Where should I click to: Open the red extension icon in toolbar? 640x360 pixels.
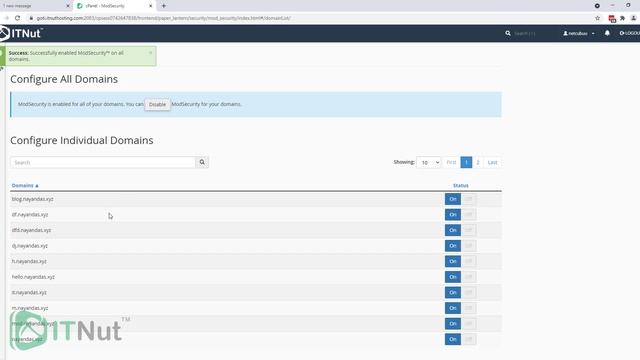click(x=612, y=18)
